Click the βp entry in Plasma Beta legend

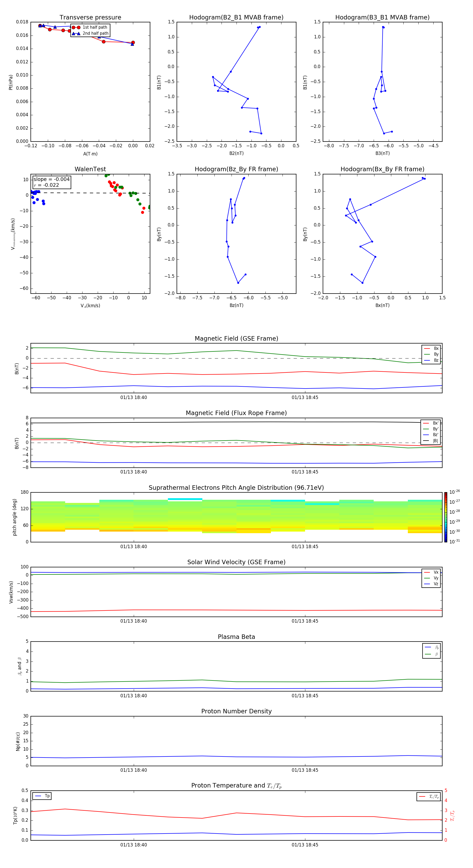click(431, 647)
